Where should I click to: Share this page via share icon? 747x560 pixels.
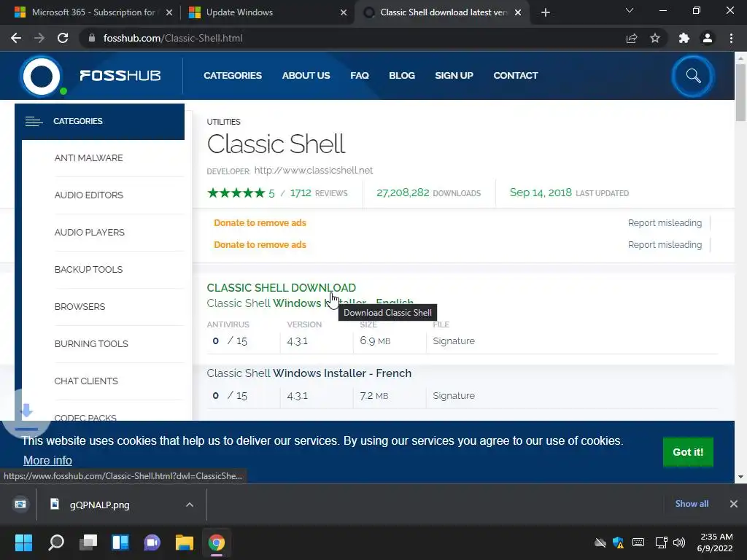(632, 38)
